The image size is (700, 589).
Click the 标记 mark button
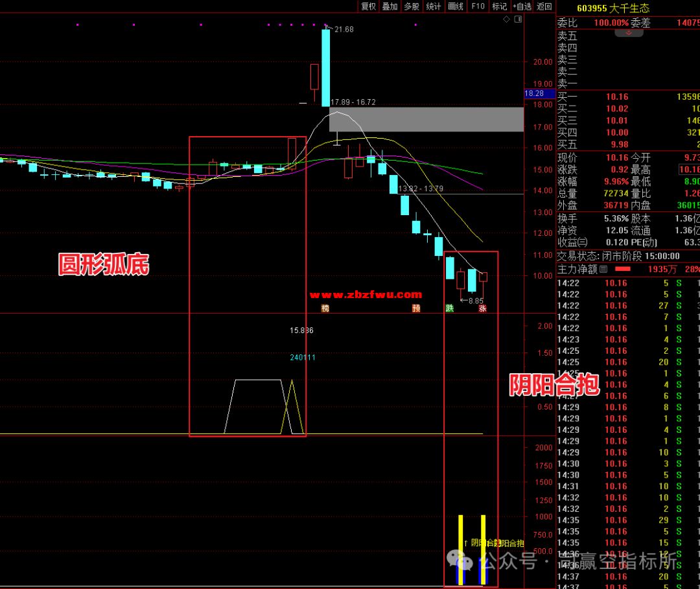(x=500, y=6)
